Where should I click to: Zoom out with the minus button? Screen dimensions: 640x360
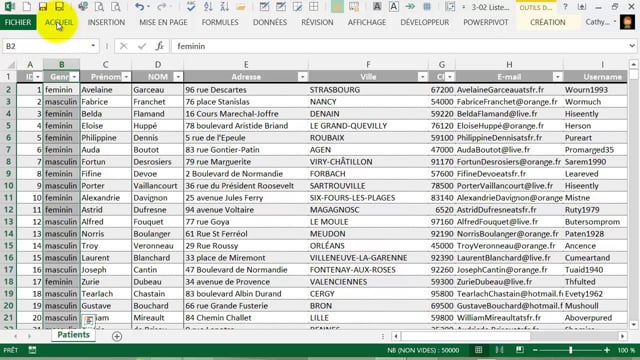535,350
